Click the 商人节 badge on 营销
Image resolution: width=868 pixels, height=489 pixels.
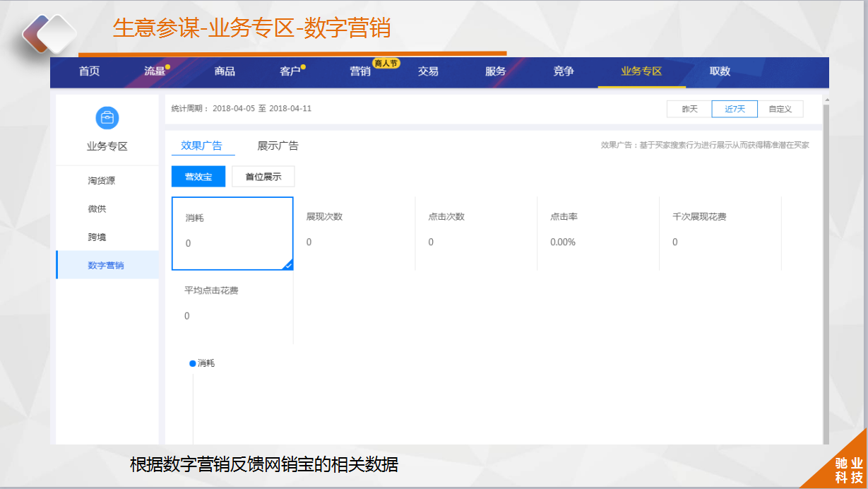(386, 64)
